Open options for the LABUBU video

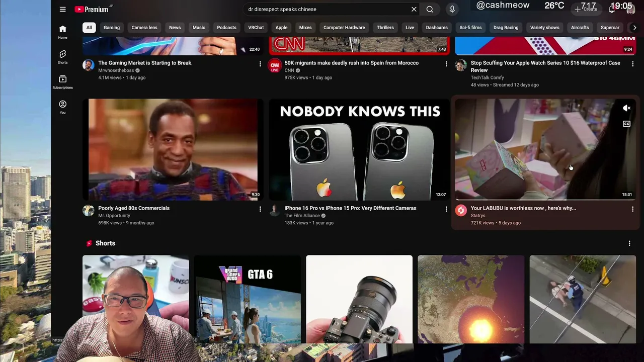632,209
